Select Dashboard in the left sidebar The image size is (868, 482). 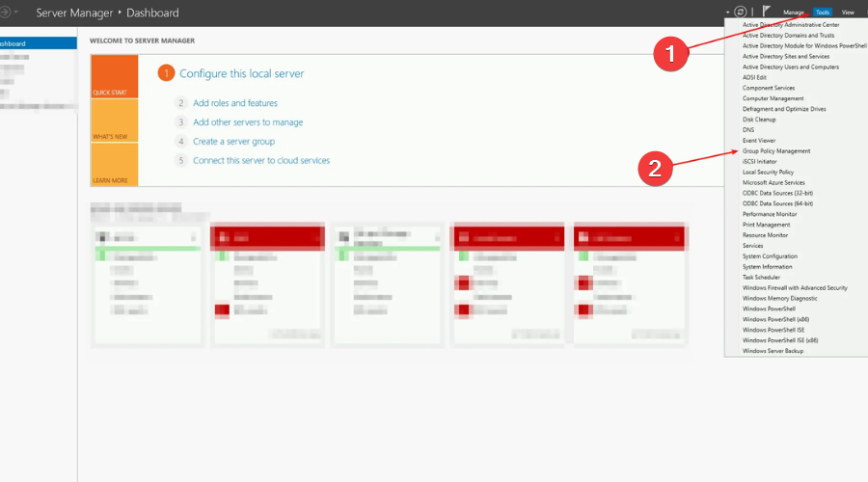point(39,43)
